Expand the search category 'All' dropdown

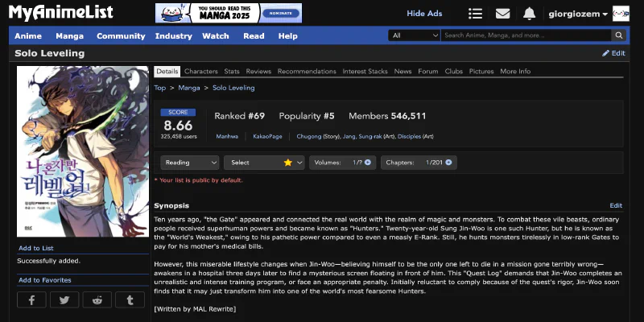point(413,36)
